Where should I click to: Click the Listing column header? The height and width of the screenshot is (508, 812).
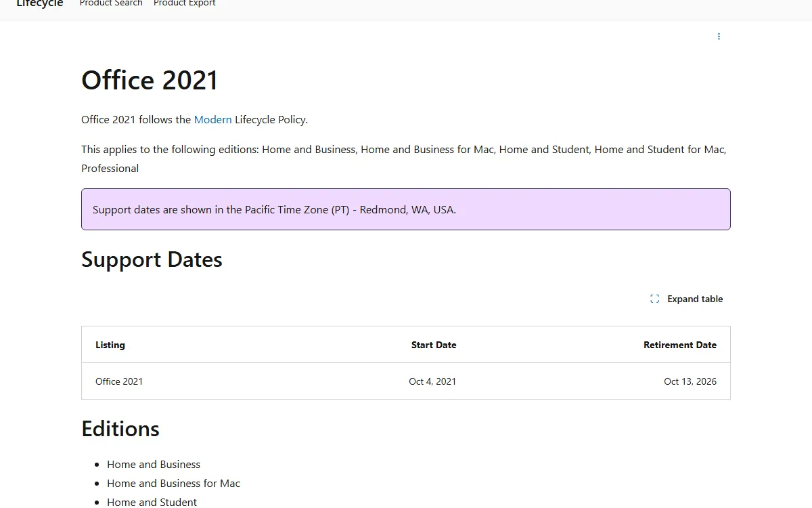110,345
